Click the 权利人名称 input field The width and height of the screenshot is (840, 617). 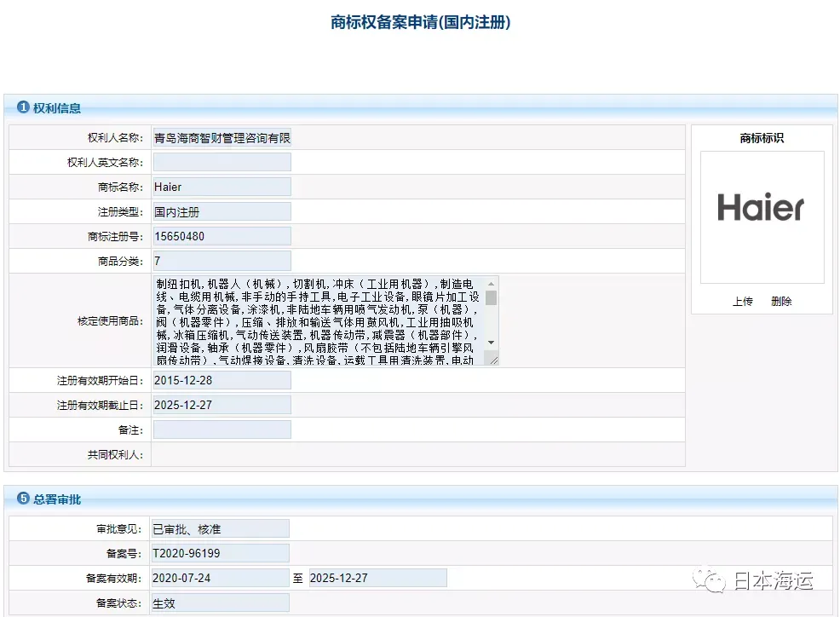point(222,138)
